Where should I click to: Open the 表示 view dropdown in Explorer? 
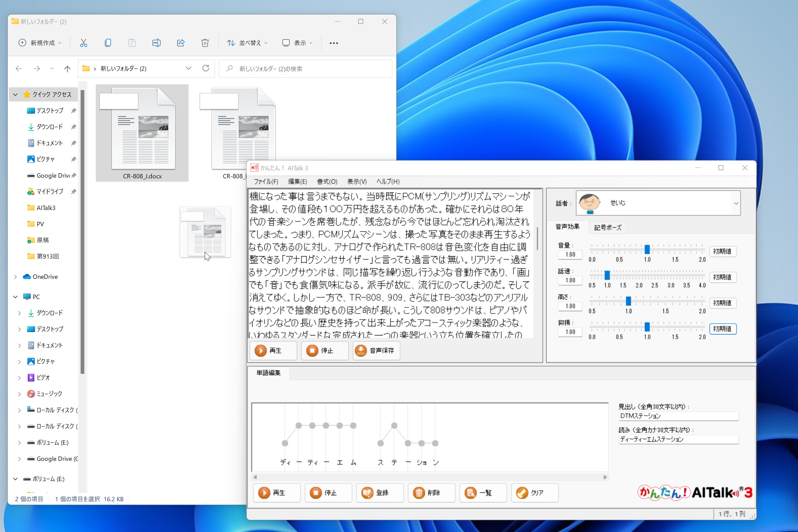pos(297,43)
